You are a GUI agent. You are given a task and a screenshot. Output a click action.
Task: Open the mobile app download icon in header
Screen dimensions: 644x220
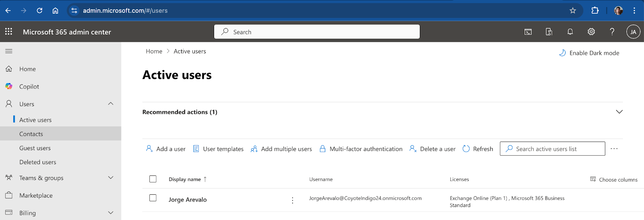[x=549, y=32]
